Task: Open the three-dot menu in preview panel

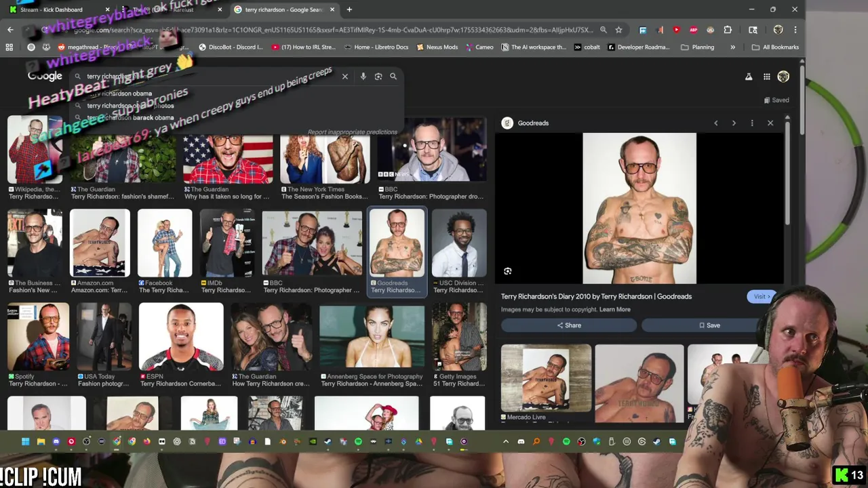Action: pos(752,123)
